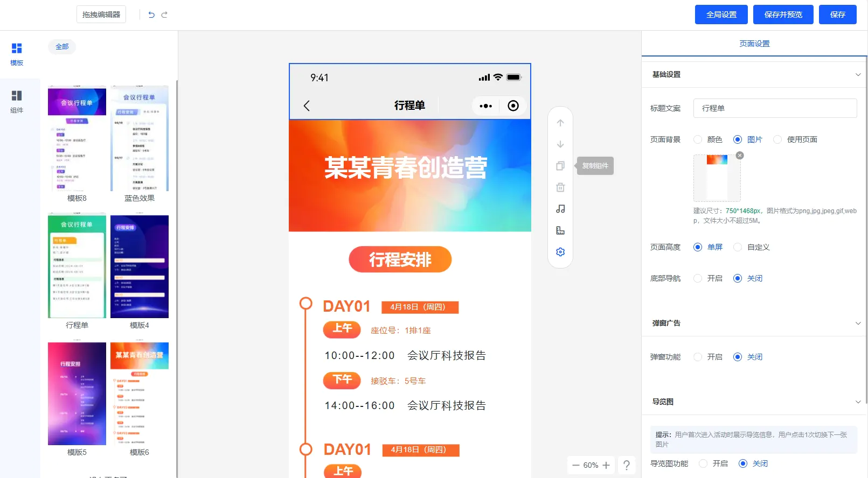Open the gear settings icon in toolbar
The width and height of the screenshot is (868, 478).
click(560, 252)
